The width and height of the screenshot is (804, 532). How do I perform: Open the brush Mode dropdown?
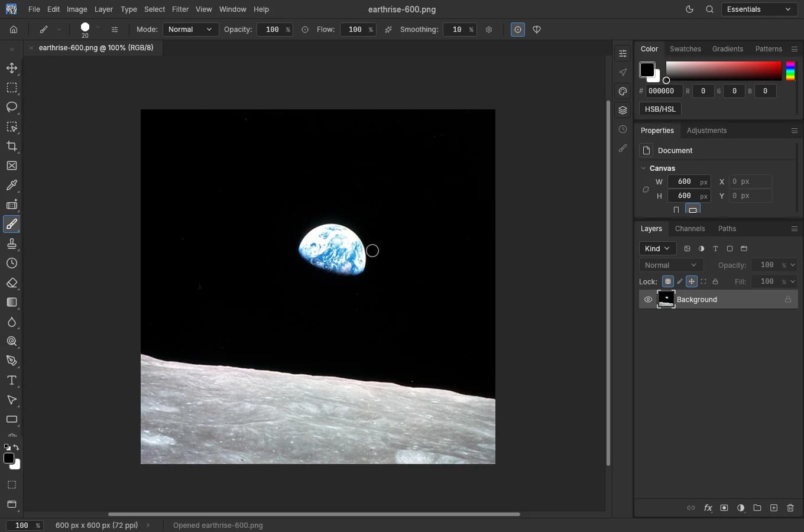[x=190, y=30]
